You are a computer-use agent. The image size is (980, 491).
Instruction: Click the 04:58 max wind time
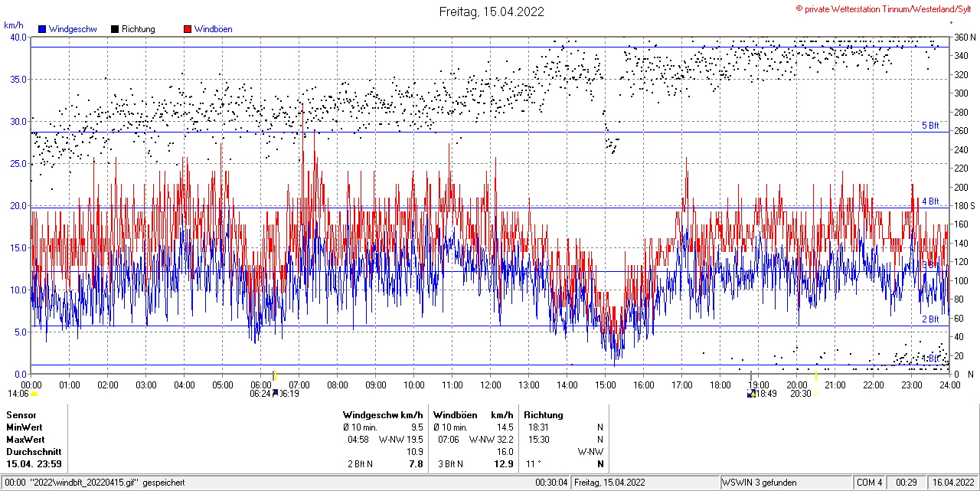click(358, 439)
